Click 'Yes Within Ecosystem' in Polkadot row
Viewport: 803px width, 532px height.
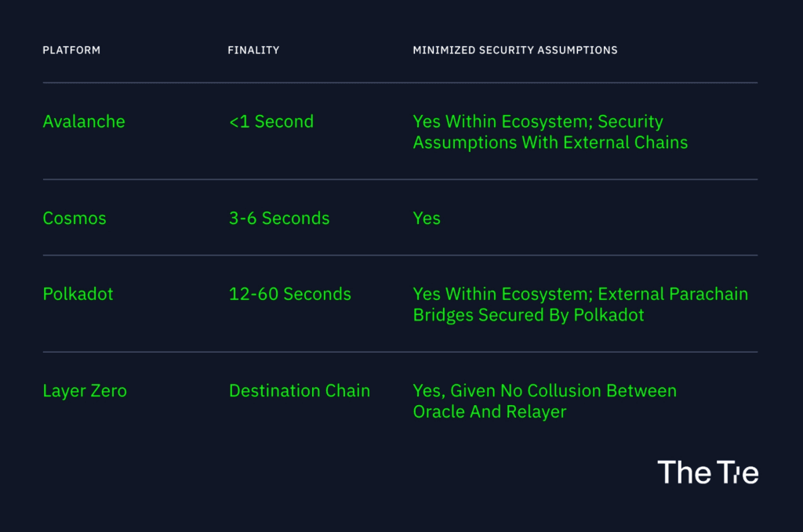point(502,295)
